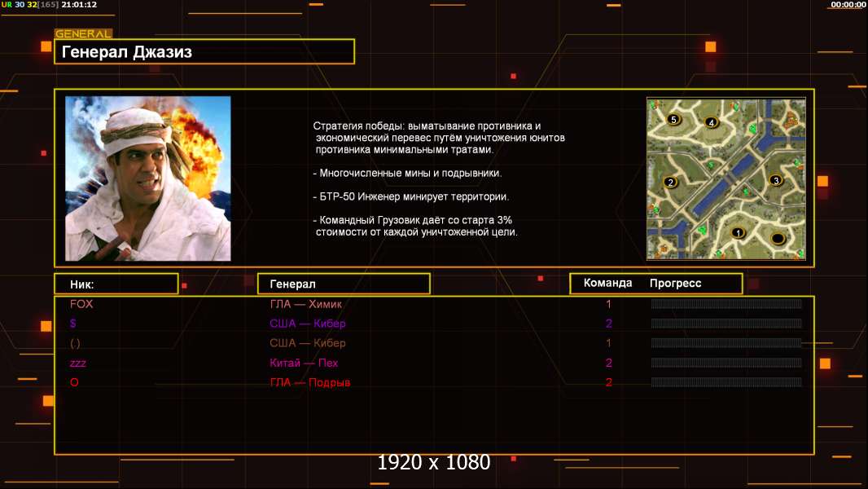Click the progress bar for player '(.)'
This screenshot has height=489, width=868.
point(726,343)
